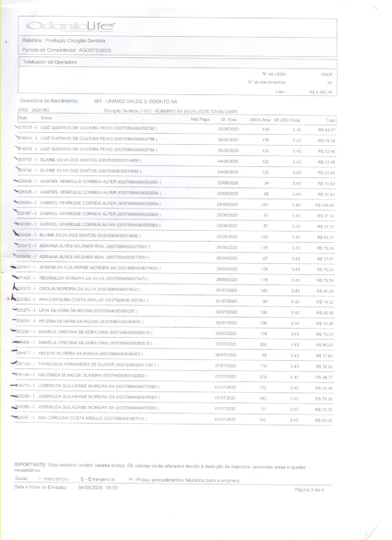Select the name FRANCISCO FERNANDES DE OLIVEIR
392x540 pixels.
pos(76,364)
